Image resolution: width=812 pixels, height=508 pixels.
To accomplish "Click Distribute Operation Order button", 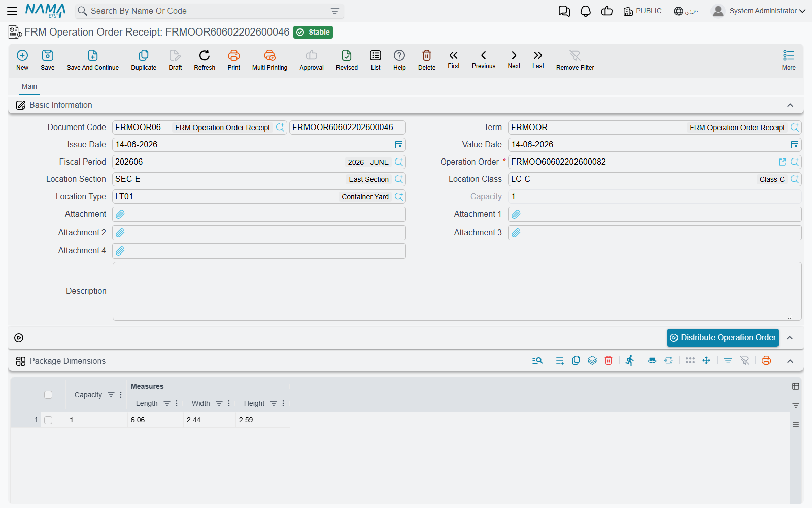I will coord(723,338).
